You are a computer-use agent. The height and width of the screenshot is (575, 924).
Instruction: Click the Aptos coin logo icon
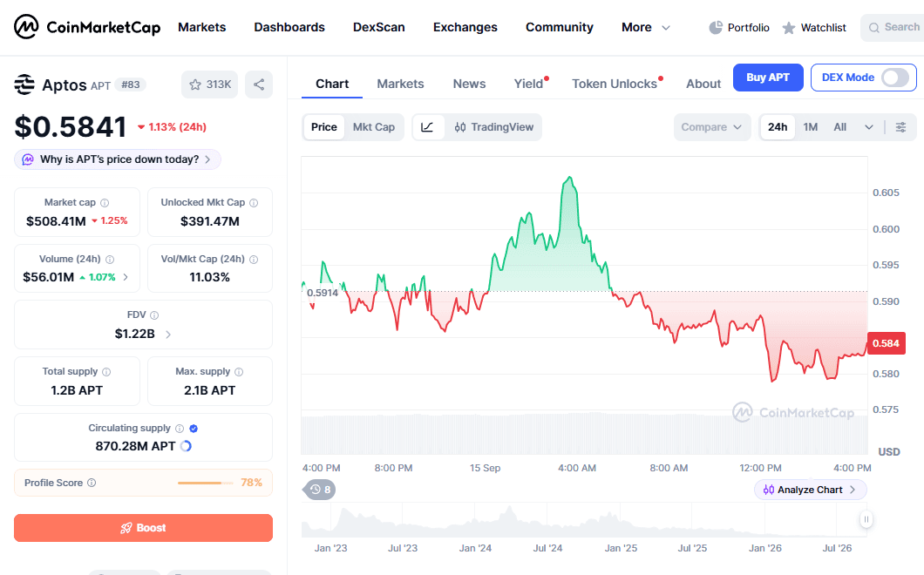24,85
